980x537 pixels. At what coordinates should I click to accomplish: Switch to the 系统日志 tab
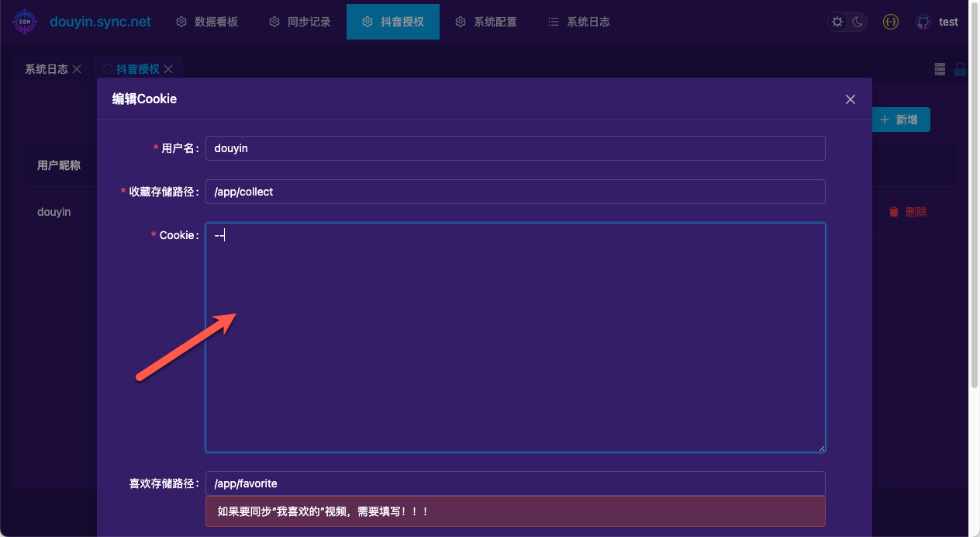(44, 69)
